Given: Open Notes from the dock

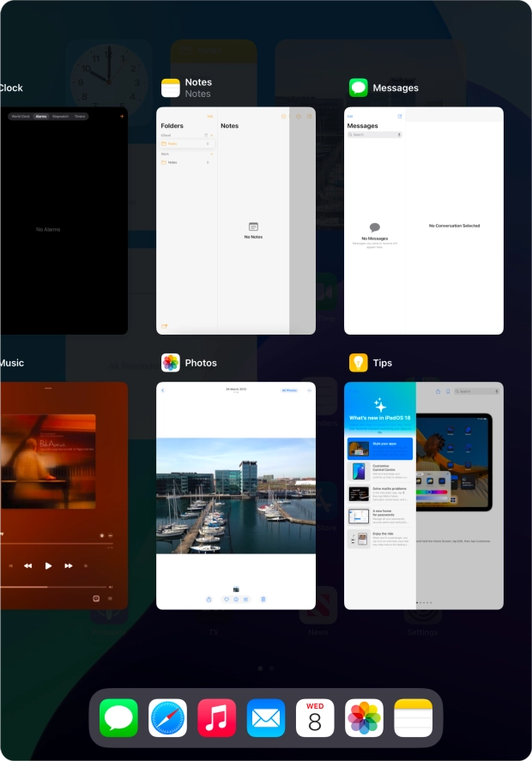Looking at the screenshot, I should [413, 717].
